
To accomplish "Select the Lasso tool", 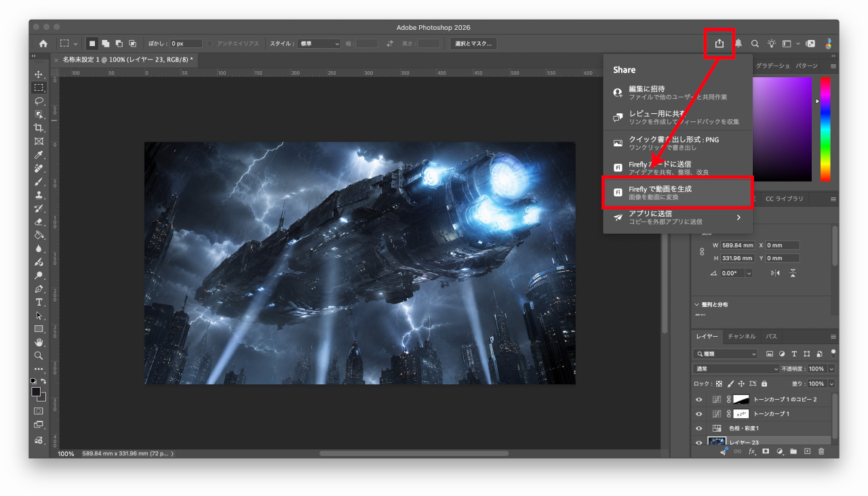I will point(39,101).
